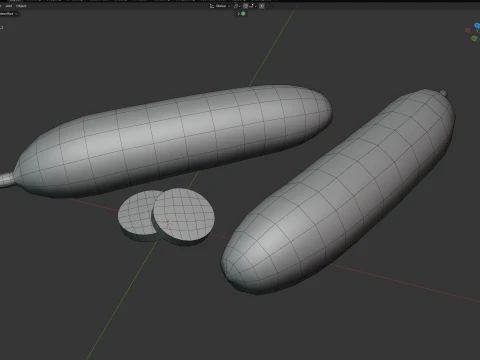Open the Global transform orientation dropdown
The image size is (480, 360).
(220, 6)
